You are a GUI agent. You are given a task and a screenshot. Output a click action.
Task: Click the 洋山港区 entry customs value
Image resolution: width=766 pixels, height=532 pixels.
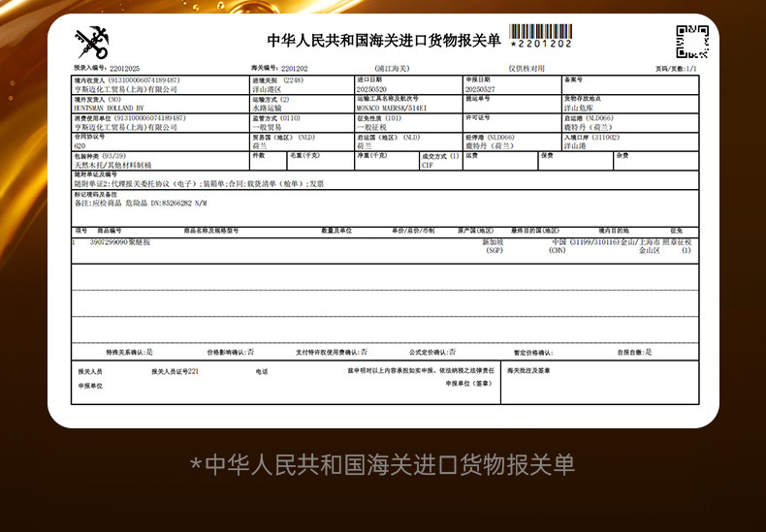pos(267,89)
